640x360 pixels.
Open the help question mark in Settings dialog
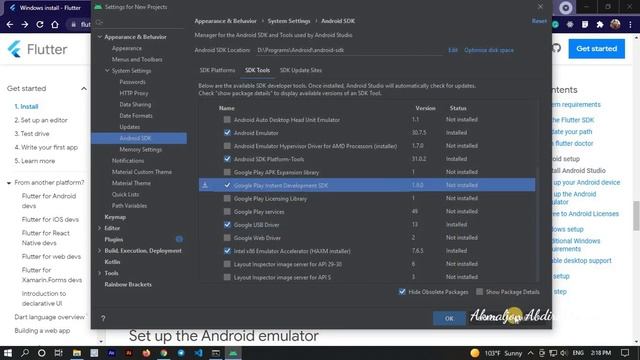coord(103,318)
